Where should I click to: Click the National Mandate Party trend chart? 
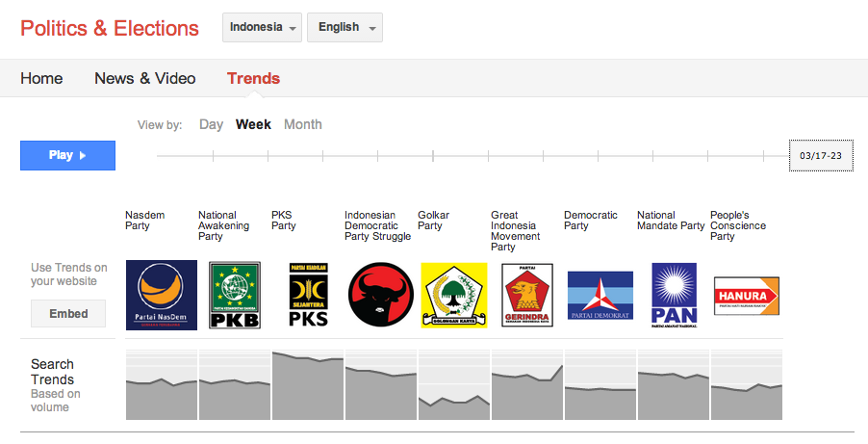coord(674,384)
